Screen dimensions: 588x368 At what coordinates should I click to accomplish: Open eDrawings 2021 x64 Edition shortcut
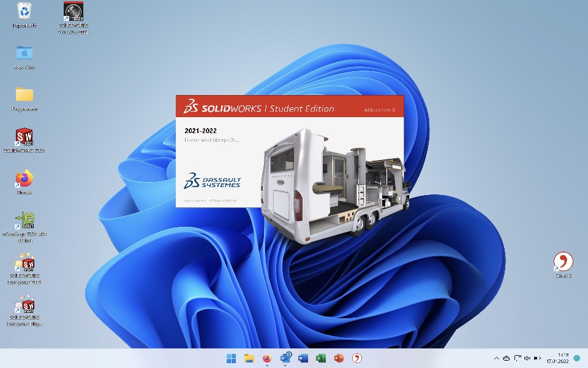(x=24, y=227)
